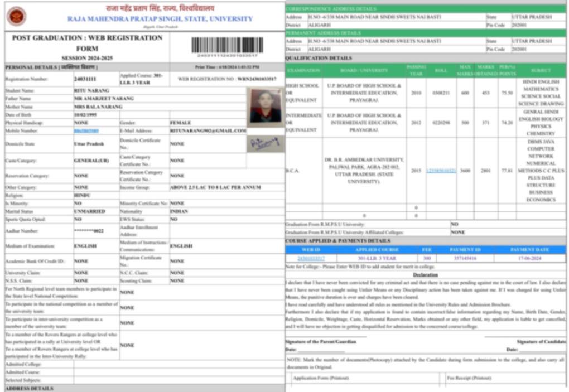Click the SUBJECT column header

[541, 70]
